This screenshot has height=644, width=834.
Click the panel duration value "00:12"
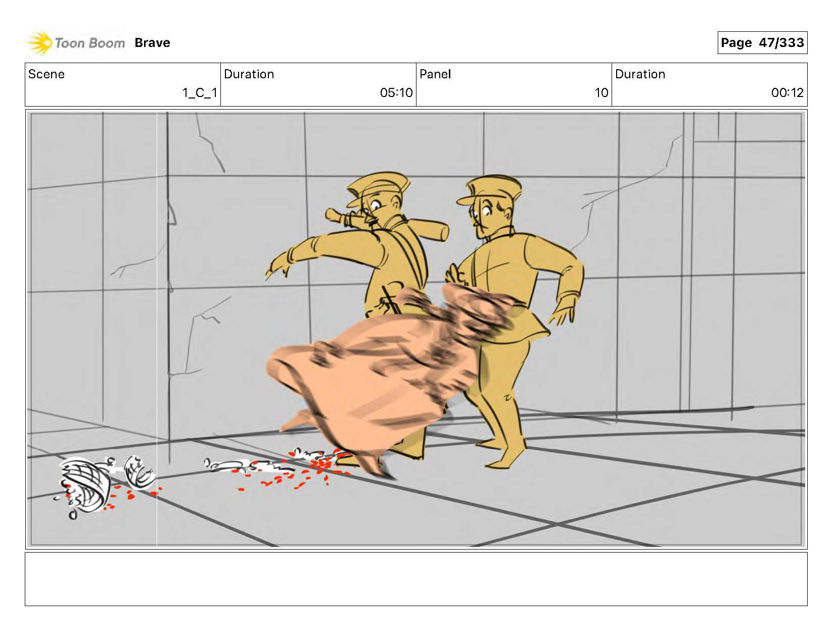(x=787, y=93)
